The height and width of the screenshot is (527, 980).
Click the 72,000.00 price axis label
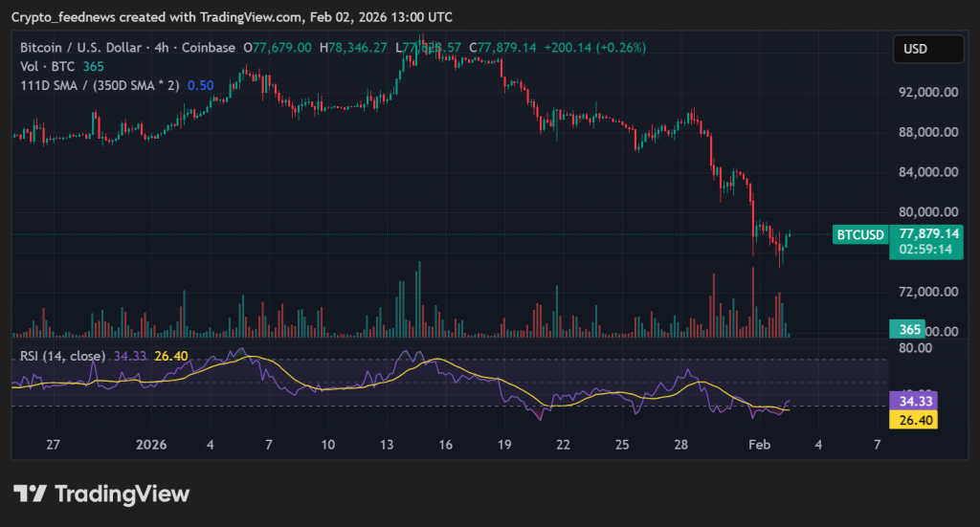pyautogui.click(x=928, y=293)
